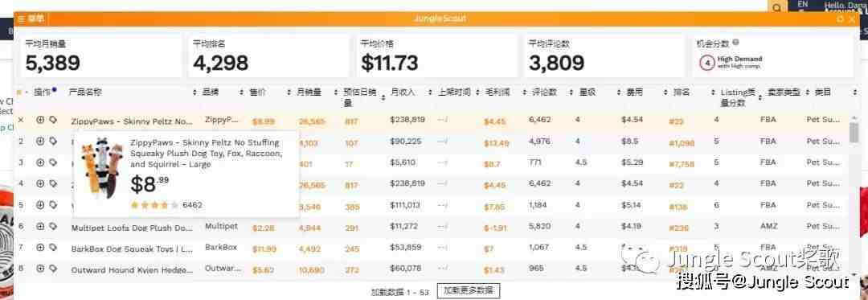The width and height of the screenshot is (868, 300).
Task: Click the 费用 column header
Action: [634, 92]
